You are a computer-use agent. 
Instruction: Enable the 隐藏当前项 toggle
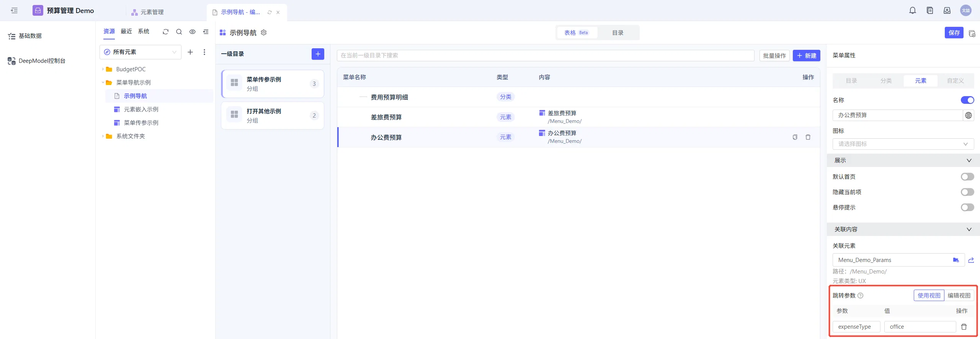[x=967, y=192]
